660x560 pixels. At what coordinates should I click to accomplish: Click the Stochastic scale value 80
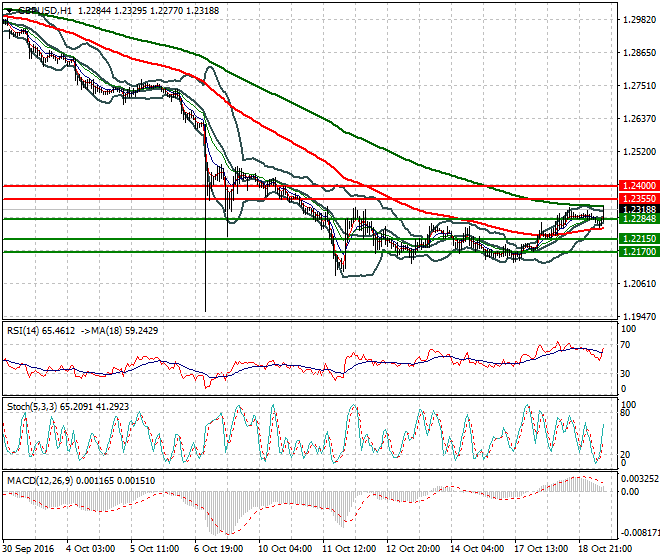click(x=626, y=413)
